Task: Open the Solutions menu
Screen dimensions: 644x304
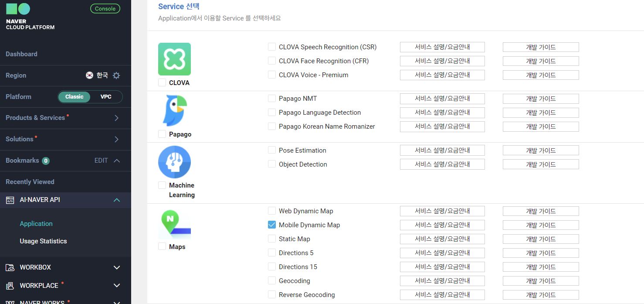Action: [x=20, y=139]
